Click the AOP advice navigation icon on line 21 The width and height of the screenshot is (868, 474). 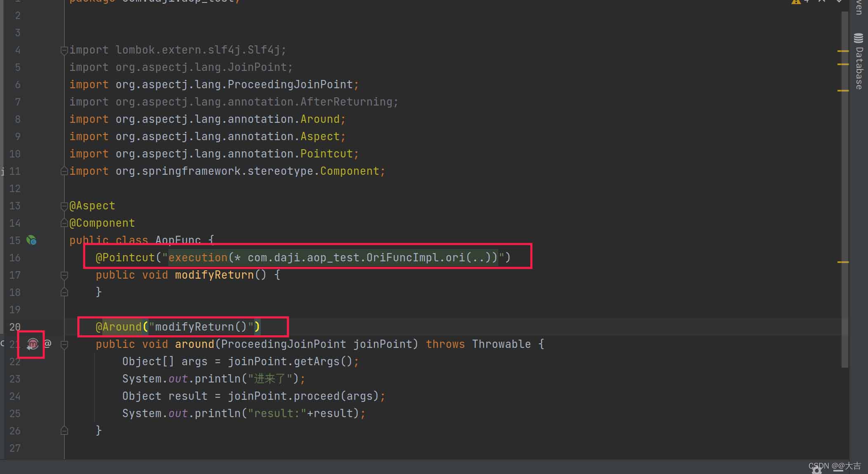[x=32, y=344]
